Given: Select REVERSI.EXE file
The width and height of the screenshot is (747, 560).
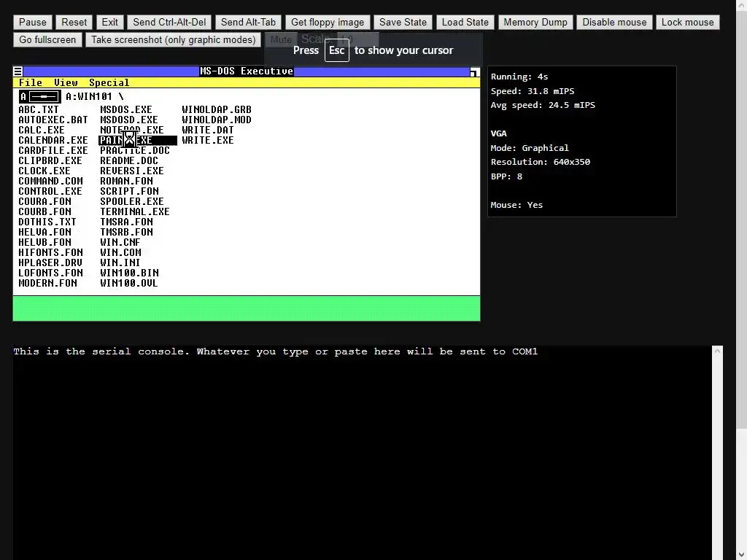Looking at the screenshot, I should (132, 171).
